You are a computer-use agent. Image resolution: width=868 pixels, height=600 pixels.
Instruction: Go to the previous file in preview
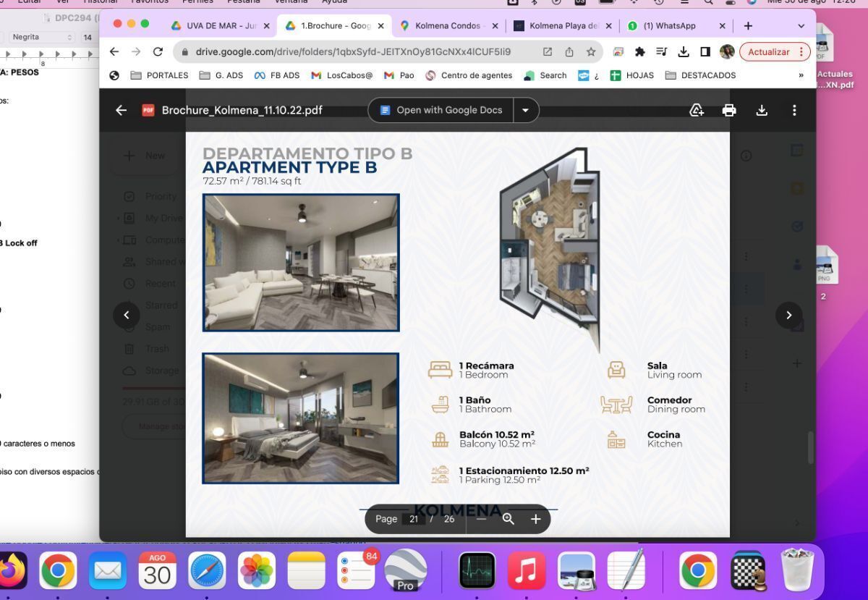click(x=127, y=315)
